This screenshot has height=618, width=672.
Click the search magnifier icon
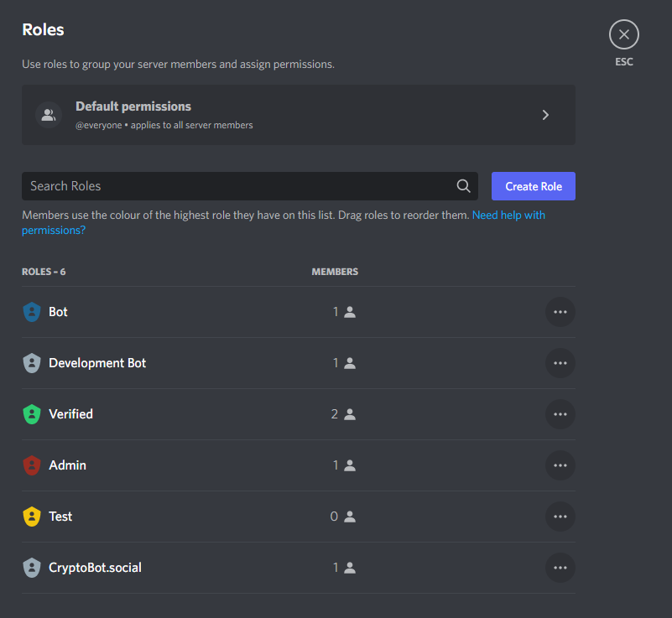(463, 186)
